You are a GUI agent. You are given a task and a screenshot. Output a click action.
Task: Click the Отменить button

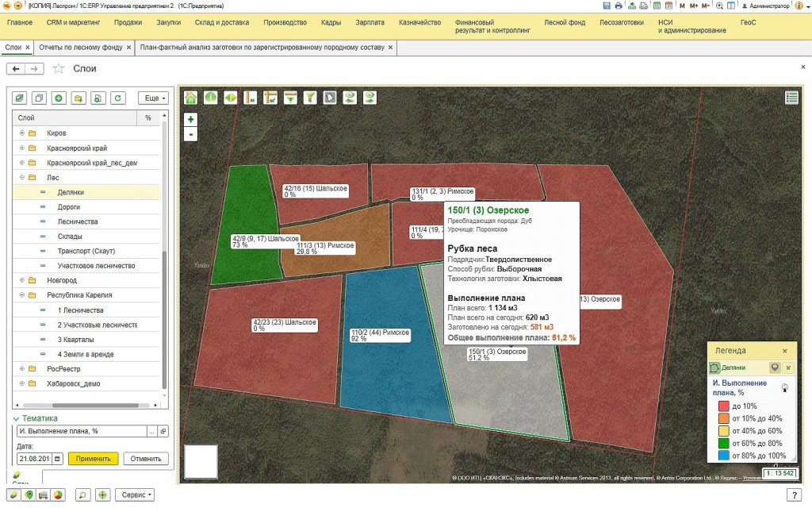pos(146,459)
